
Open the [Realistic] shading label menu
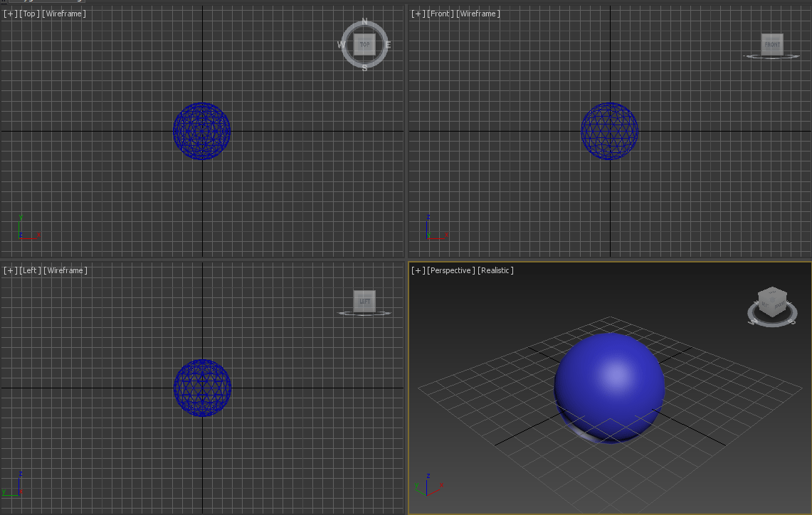(x=495, y=270)
